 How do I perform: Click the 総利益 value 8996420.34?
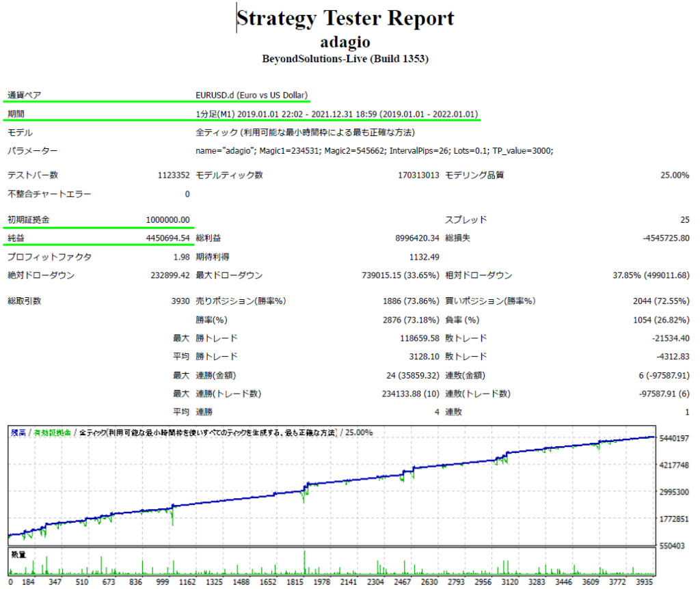pos(418,238)
